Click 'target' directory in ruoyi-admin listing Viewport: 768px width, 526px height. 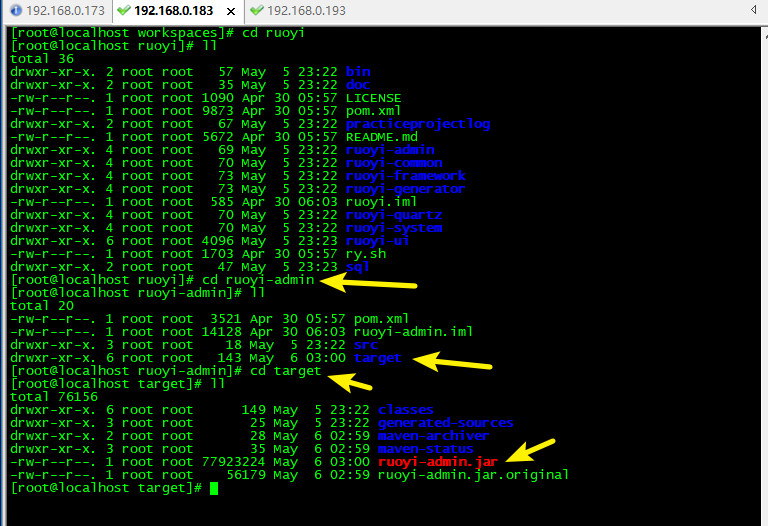tap(378, 358)
